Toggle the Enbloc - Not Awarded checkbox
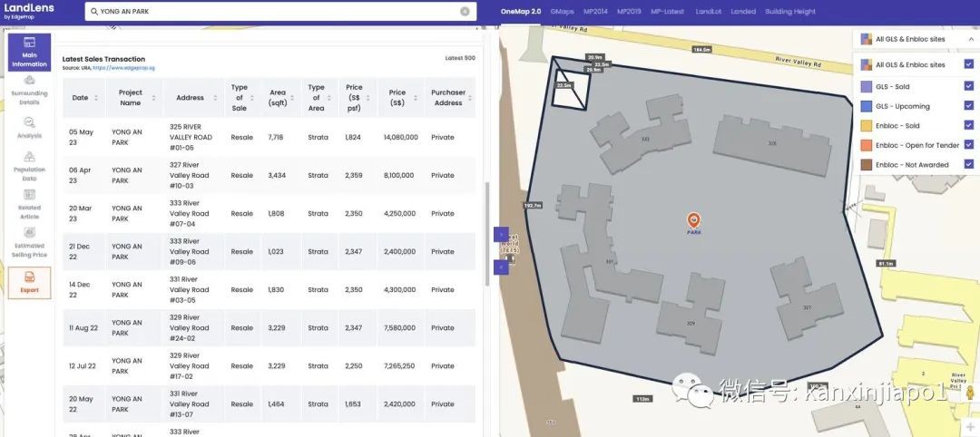Viewport: 980px width, 437px height. pyautogui.click(x=969, y=164)
